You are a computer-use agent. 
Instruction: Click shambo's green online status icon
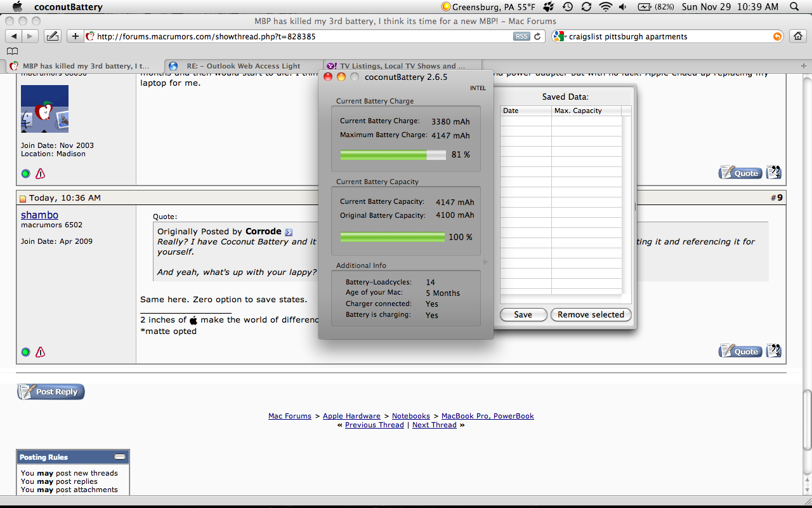click(x=26, y=352)
